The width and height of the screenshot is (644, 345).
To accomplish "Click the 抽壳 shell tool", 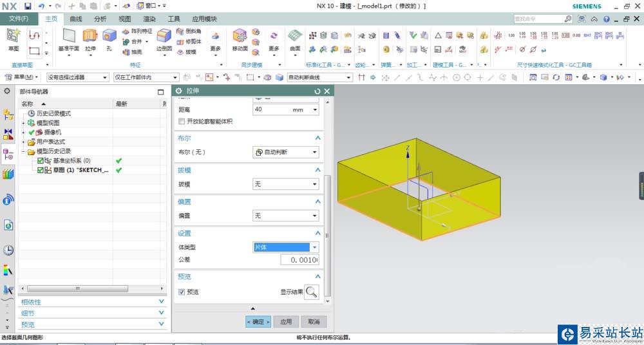I will [132, 52].
